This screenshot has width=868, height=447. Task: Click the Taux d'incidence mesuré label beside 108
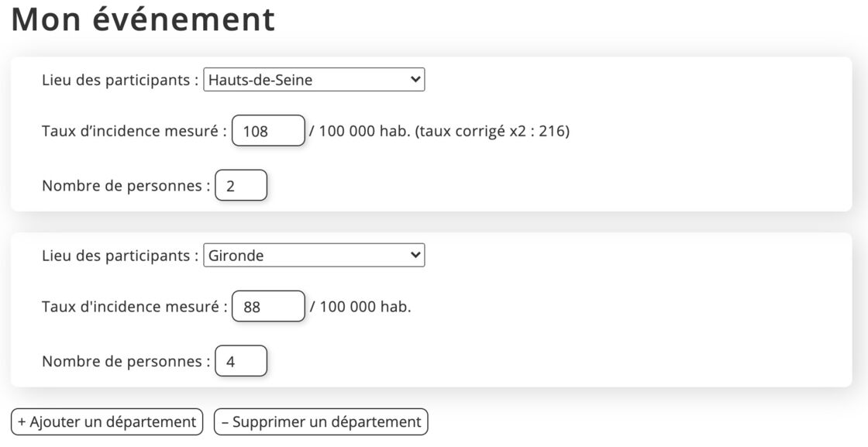[135, 131]
